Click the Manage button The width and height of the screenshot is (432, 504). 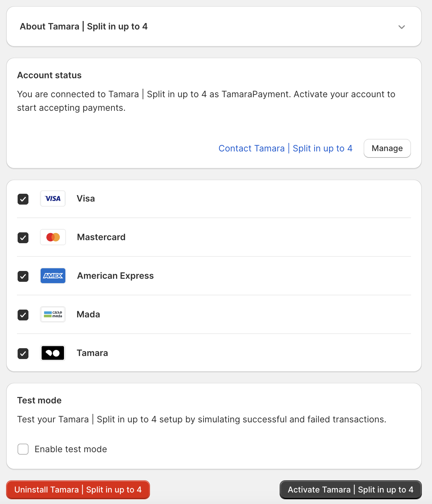coord(387,148)
